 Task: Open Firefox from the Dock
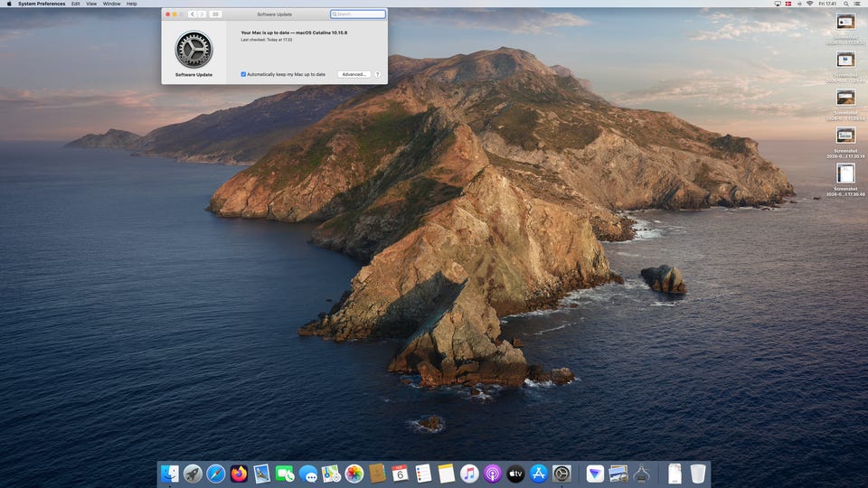click(x=239, y=474)
